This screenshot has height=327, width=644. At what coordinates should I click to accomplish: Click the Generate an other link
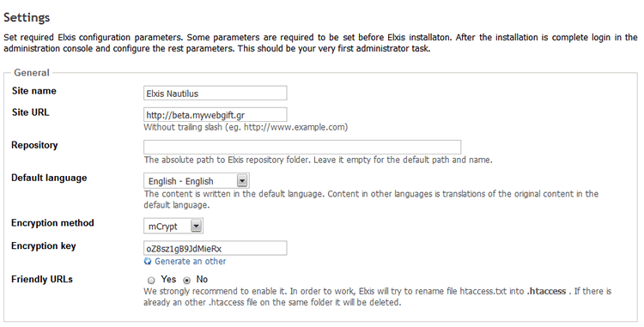[190, 261]
